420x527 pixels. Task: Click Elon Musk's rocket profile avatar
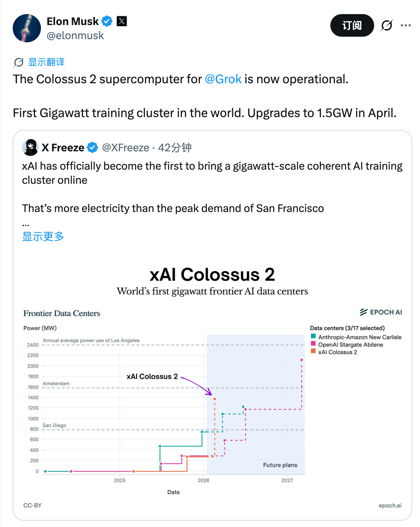pos(27,28)
